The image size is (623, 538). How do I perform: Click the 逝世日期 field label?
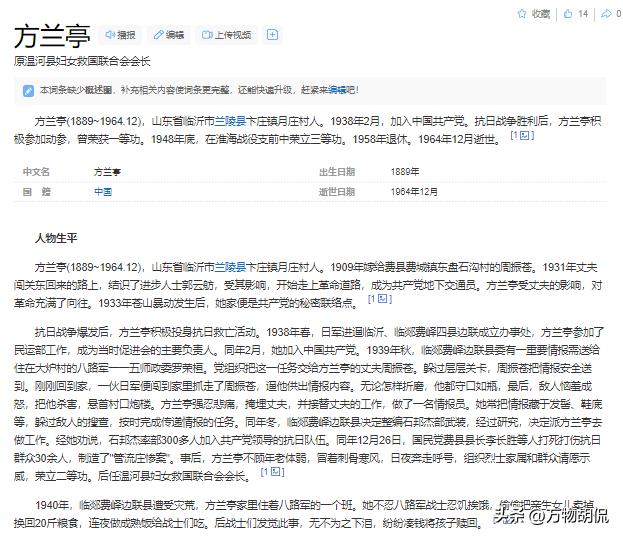(337, 192)
